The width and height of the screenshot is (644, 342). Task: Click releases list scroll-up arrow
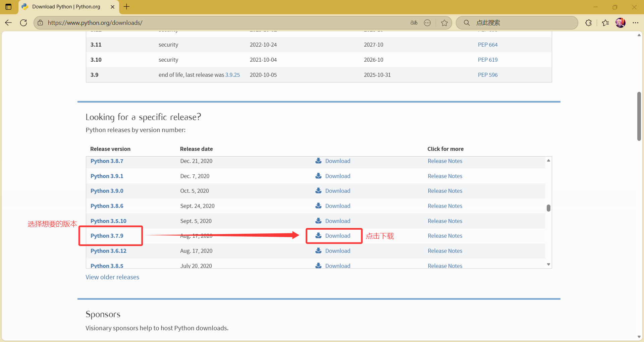pyautogui.click(x=548, y=161)
